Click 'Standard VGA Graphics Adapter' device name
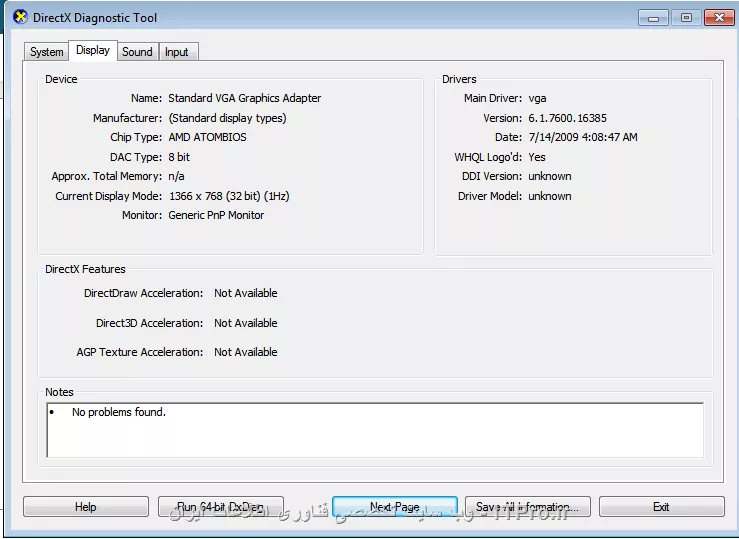Image resolution: width=739 pixels, height=539 pixels. (245, 98)
